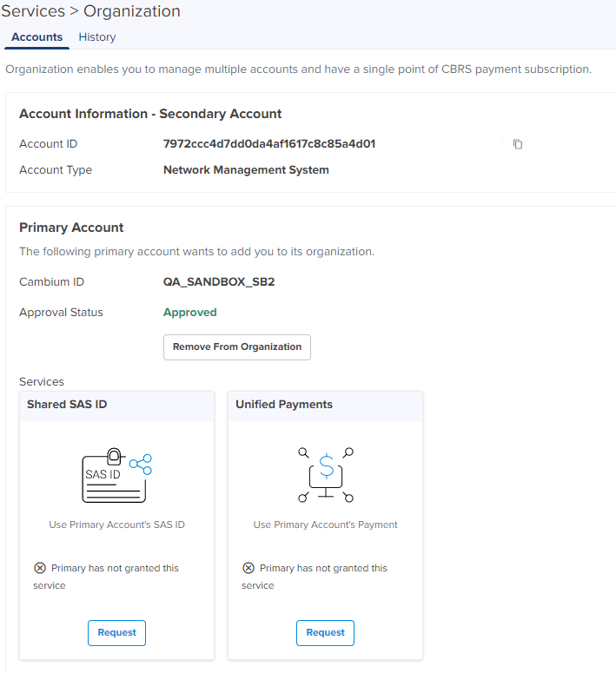The image size is (616, 673).
Task: Click Services in the breadcrumb
Action: tap(32, 11)
